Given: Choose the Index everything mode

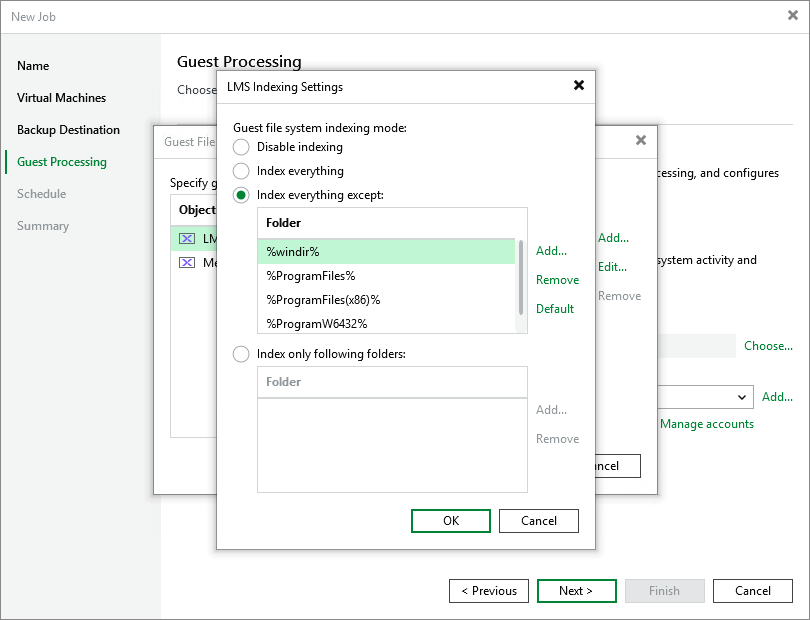Looking at the screenshot, I should 240,171.
